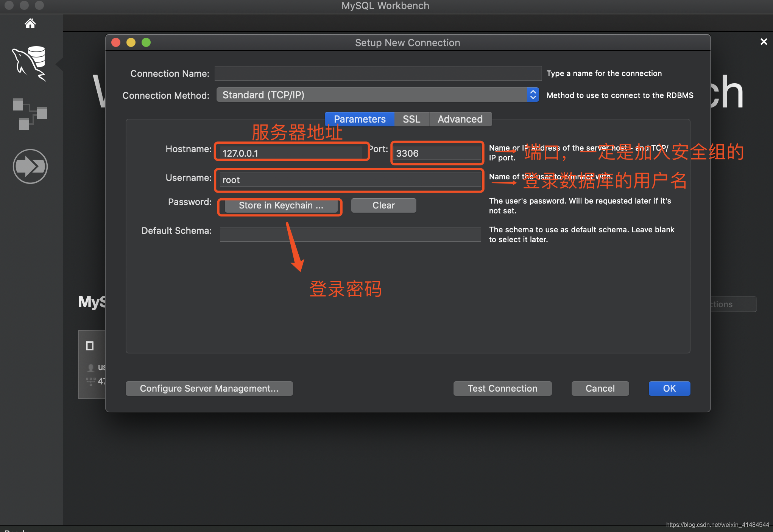Screen dimensions: 773x532
Task: Edit the Hostname field 127.0.0.1
Action: coord(291,153)
